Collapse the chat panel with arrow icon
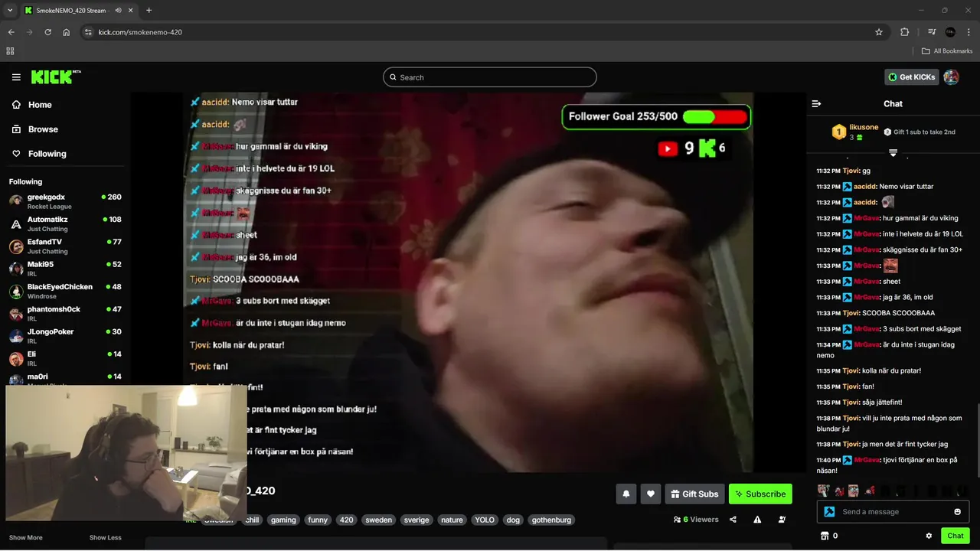The image size is (980, 551). tap(816, 103)
